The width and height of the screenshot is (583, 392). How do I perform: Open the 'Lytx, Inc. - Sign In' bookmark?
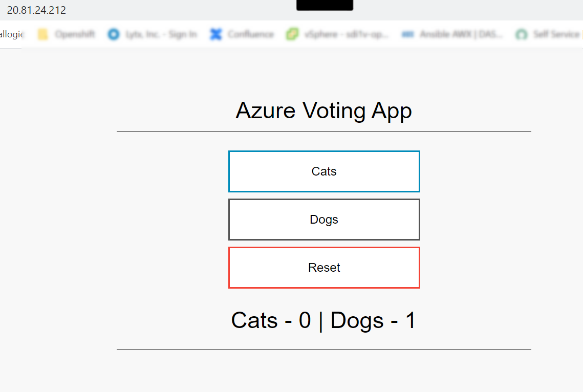(x=161, y=34)
